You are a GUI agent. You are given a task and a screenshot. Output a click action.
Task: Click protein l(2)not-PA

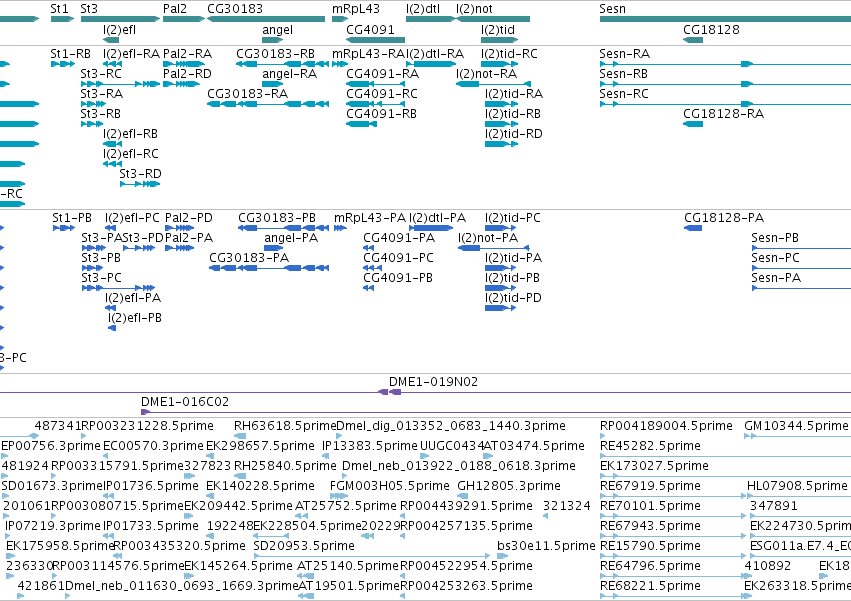(488, 238)
